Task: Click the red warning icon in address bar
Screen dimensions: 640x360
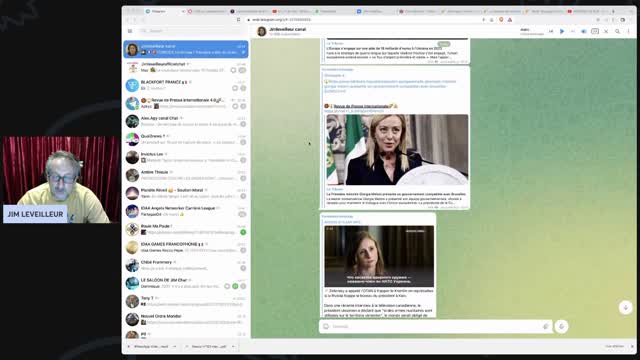Action: coord(510,20)
